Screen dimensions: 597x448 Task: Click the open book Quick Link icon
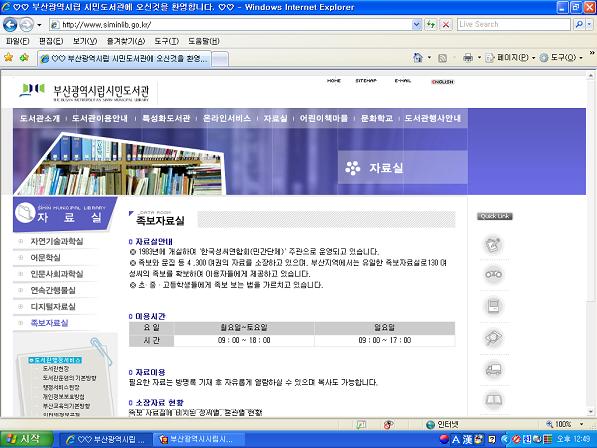coord(493,400)
